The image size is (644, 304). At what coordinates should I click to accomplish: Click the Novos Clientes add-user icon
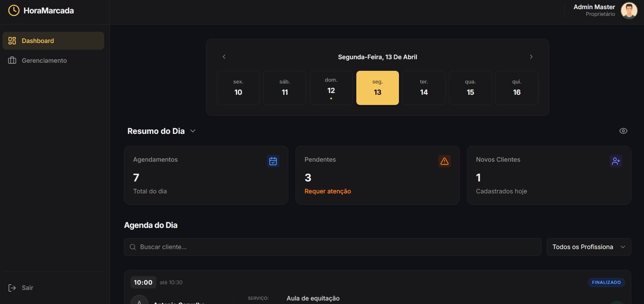pos(616,161)
